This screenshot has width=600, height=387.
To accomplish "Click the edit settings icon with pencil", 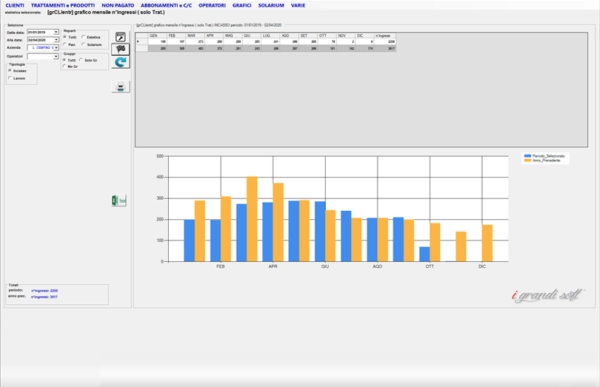I will pos(121,37).
